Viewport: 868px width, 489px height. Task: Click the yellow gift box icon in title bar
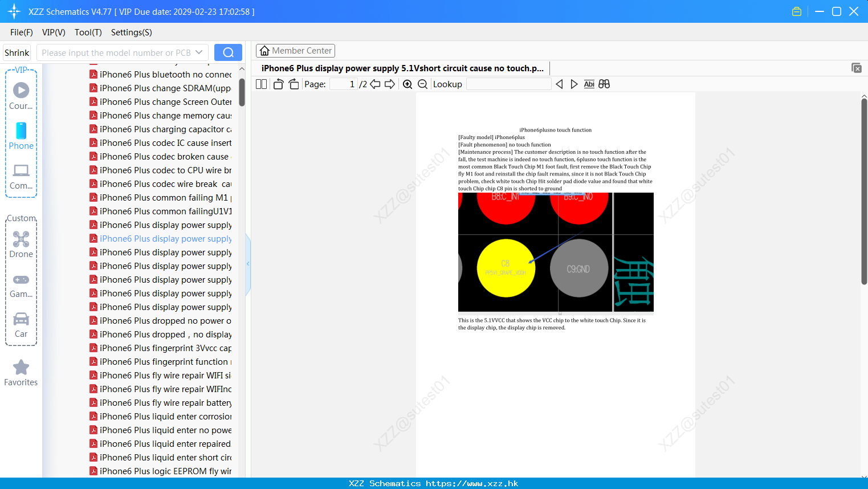point(797,11)
